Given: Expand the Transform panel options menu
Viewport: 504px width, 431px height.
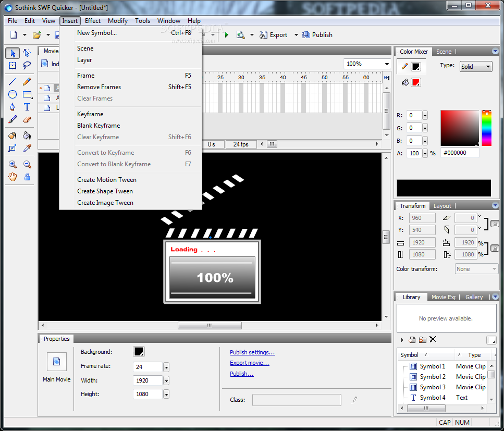Looking at the screenshot, I should [x=495, y=205].
